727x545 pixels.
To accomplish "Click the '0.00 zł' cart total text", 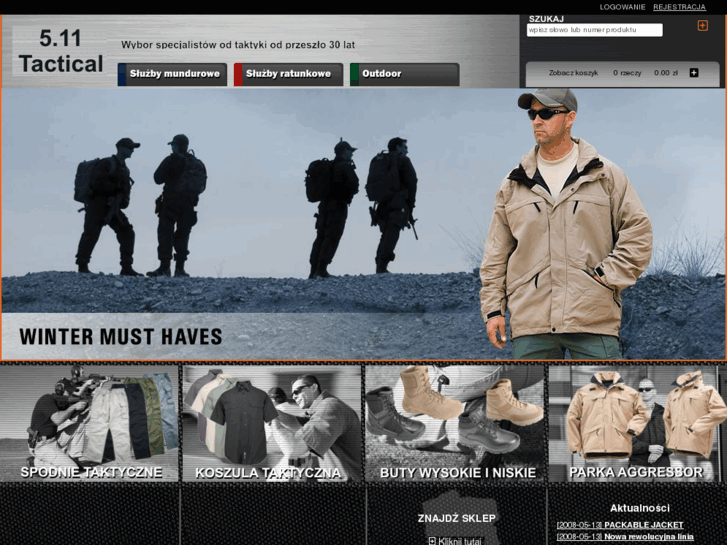I will pos(666,73).
